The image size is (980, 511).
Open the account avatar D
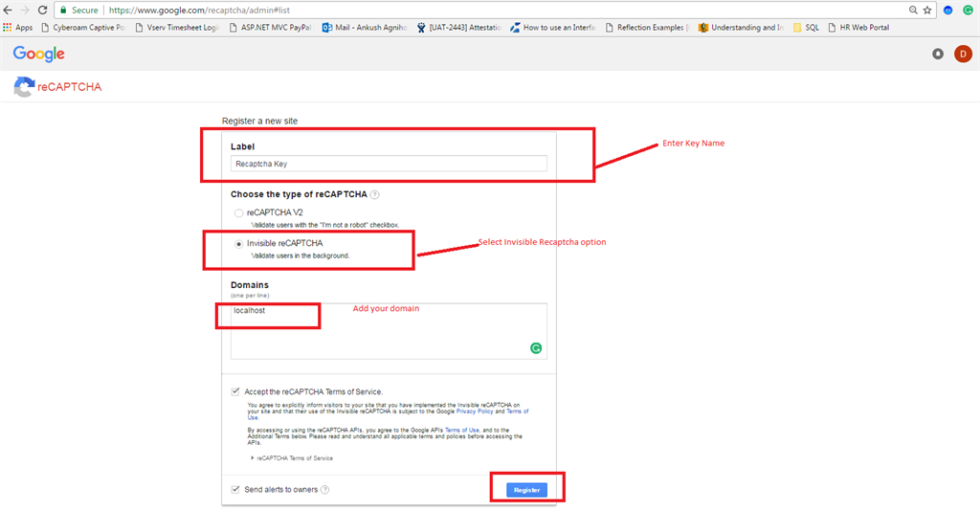963,55
